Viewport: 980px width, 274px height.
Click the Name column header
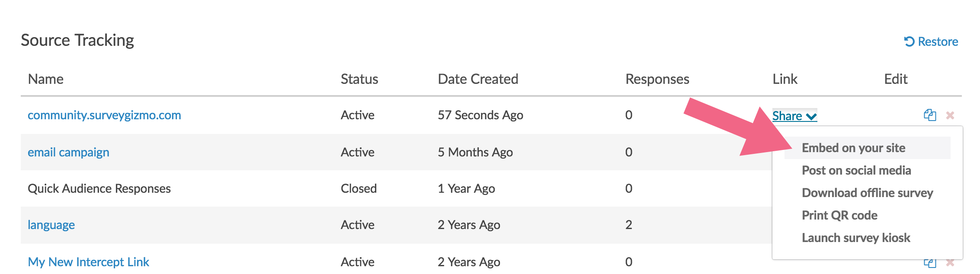click(x=45, y=79)
